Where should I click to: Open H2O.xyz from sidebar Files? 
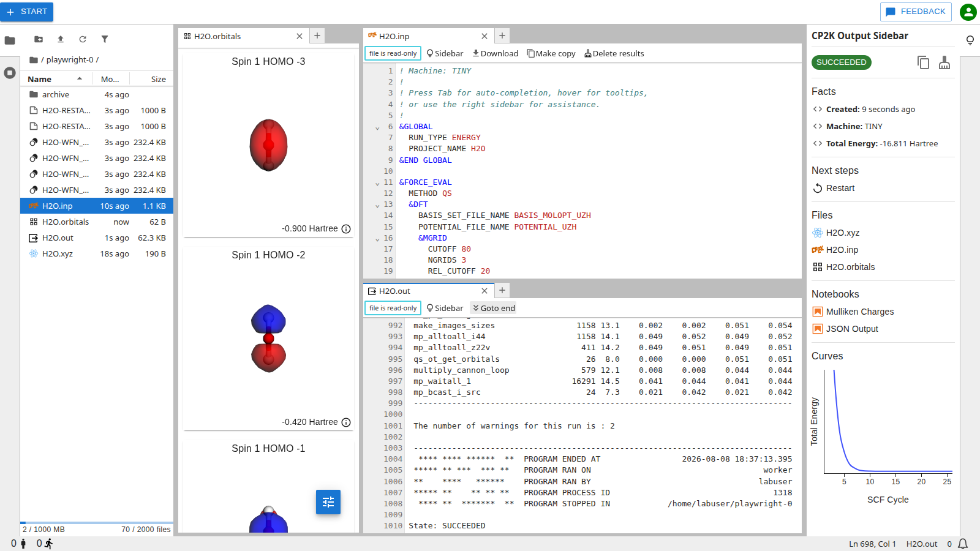click(836, 233)
